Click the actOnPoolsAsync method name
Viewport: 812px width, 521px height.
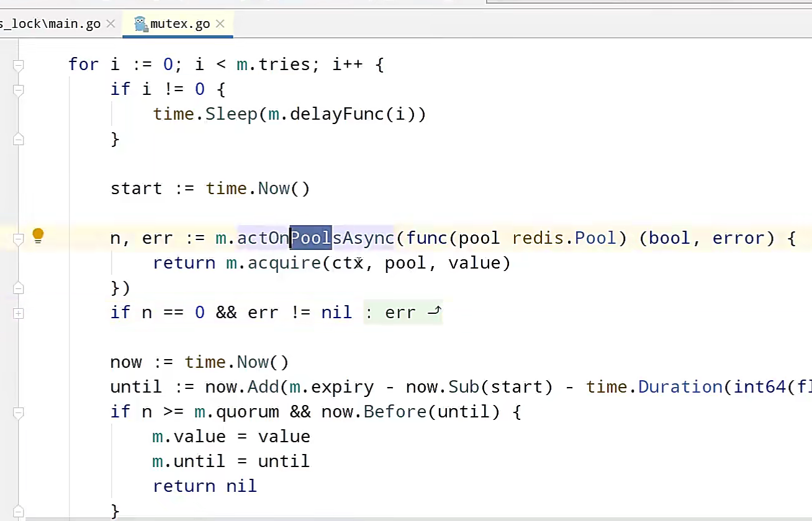point(315,238)
